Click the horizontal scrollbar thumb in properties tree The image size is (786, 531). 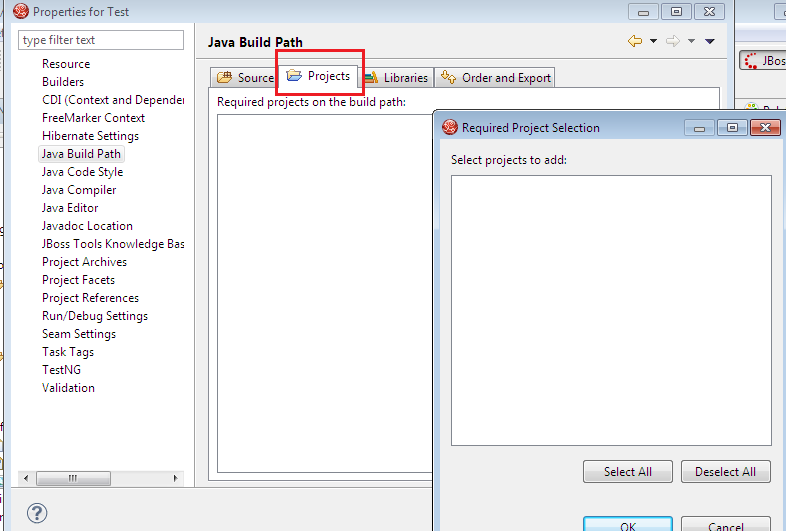[73, 478]
